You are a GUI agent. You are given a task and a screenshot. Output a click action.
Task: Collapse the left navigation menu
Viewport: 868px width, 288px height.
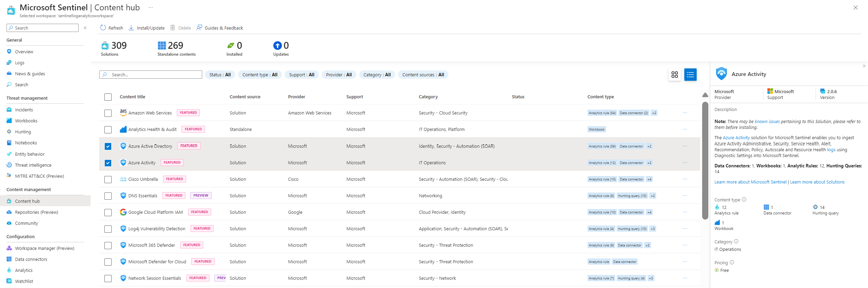85,28
